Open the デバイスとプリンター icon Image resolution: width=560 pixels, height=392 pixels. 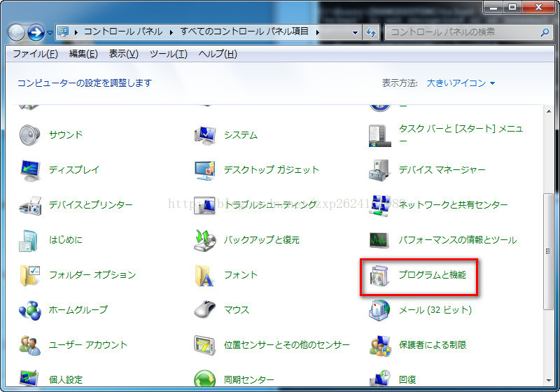[x=29, y=205]
